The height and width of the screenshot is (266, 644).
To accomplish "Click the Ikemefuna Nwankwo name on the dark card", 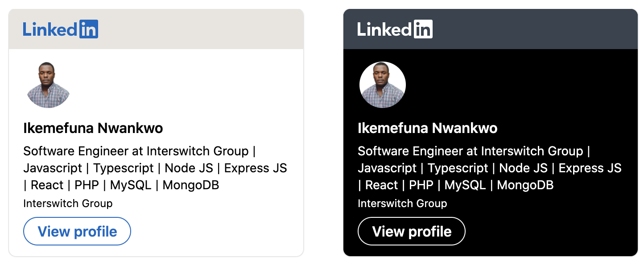I will (427, 128).
